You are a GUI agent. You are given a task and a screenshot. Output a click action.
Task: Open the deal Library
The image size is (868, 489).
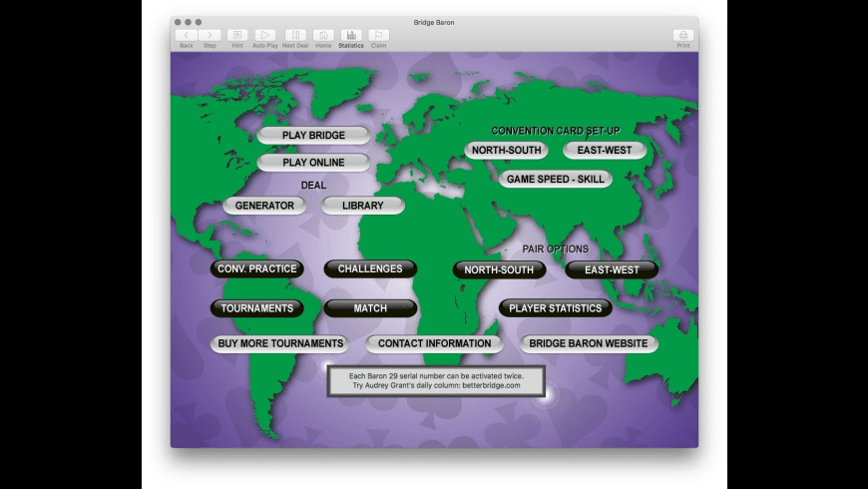(x=362, y=206)
